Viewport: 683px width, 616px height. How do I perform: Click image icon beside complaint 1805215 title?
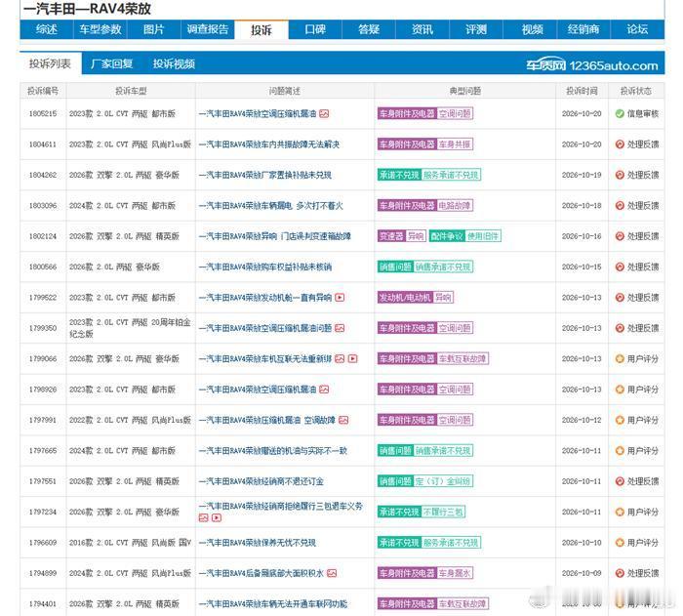click(324, 114)
